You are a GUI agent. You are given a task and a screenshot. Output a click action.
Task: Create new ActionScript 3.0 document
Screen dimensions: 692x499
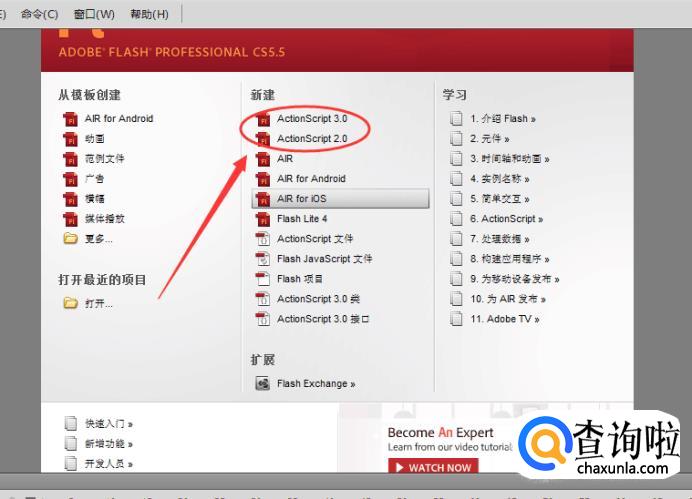pos(312,119)
